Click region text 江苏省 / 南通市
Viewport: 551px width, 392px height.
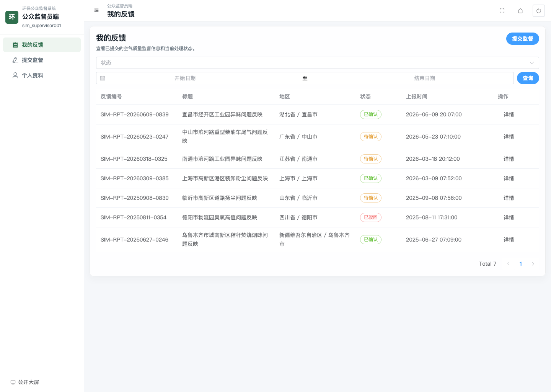point(298,159)
